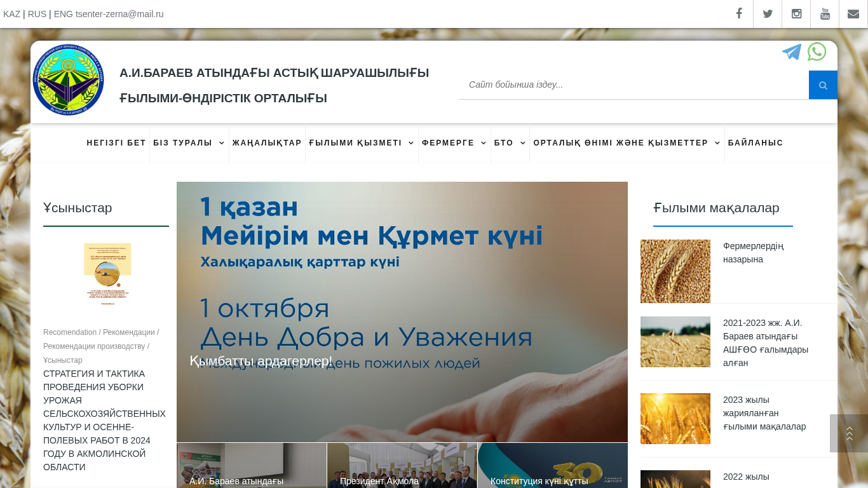Viewport: 868px width, 488px height.
Task: Expand the БІЗ ТУРАЛЫ submenu arrow
Action: 222,143
